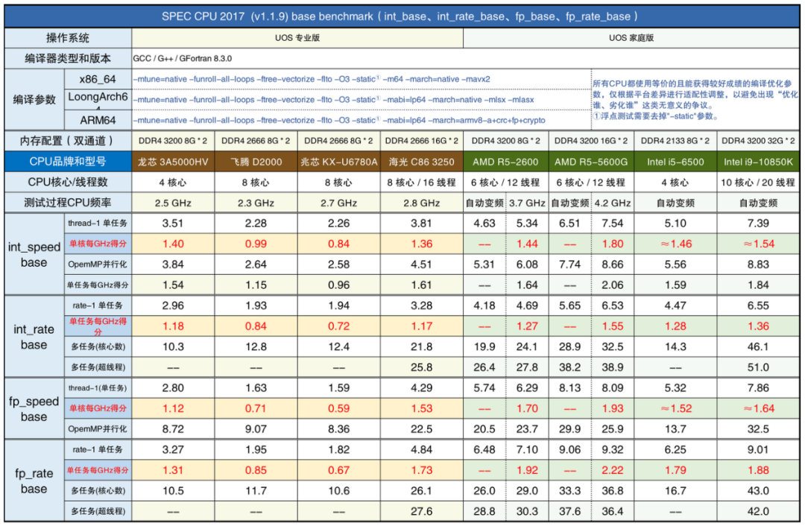Click the DDR4 2133 8G * 2 memory cell
The width and height of the screenshot is (805, 532).
click(x=675, y=141)
